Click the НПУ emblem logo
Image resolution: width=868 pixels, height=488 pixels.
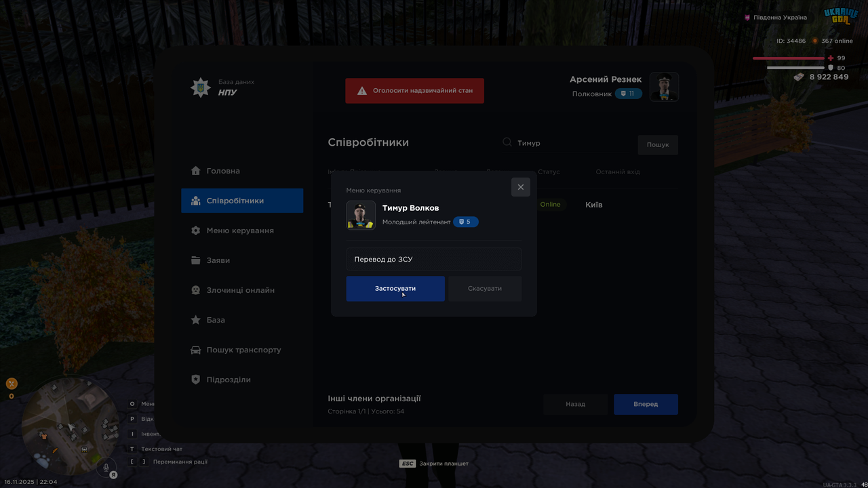(201, 87)
